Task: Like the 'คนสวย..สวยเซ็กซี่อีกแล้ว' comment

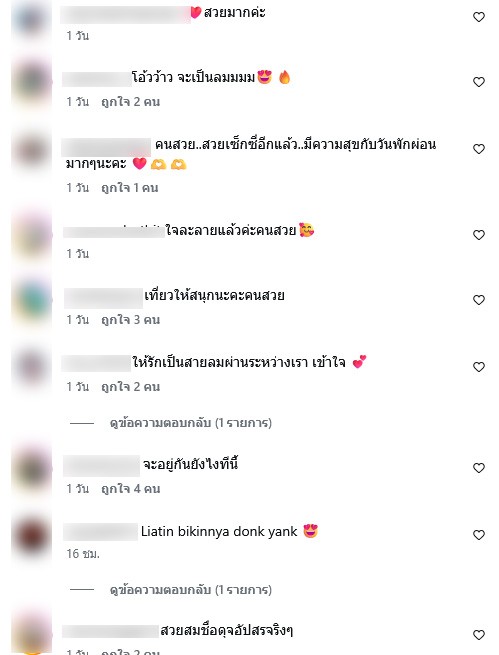Action: pos(479,149)
